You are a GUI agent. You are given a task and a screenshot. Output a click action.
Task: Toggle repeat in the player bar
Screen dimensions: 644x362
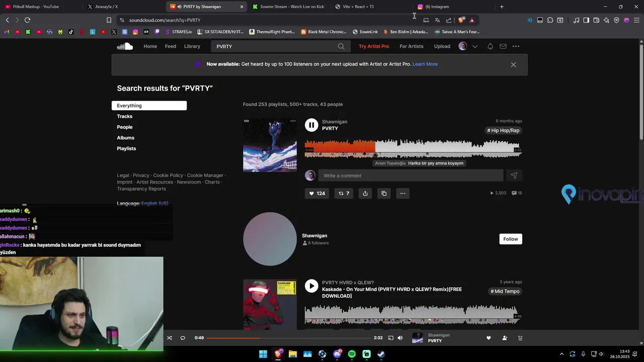click(x=183, y=338)
